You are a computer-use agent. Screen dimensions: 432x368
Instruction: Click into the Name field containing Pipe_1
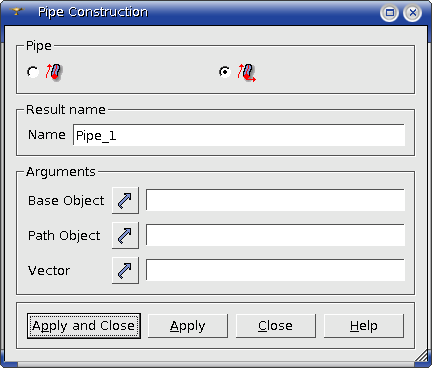[239, 135]
